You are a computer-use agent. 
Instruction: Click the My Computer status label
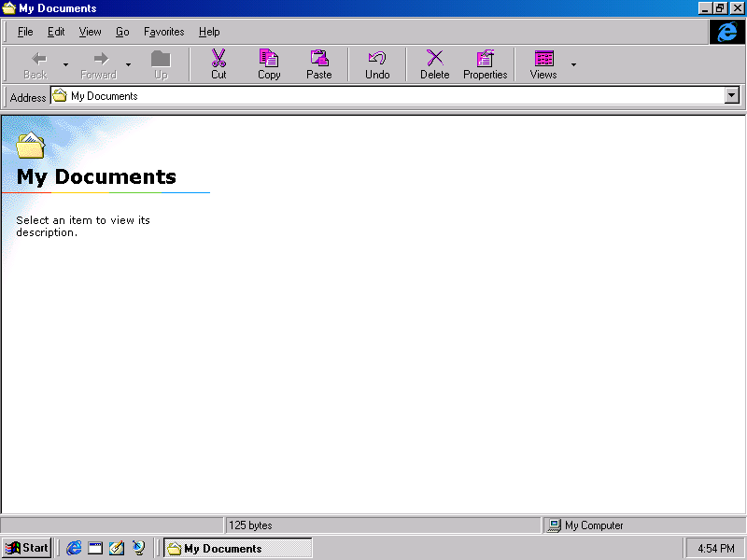pos(594,525)
